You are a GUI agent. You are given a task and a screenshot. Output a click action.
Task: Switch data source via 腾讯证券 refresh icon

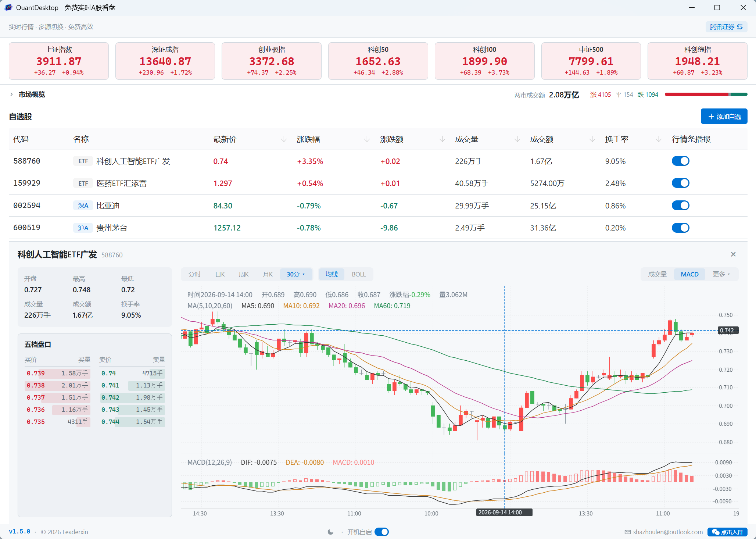[x=740, y=27]
